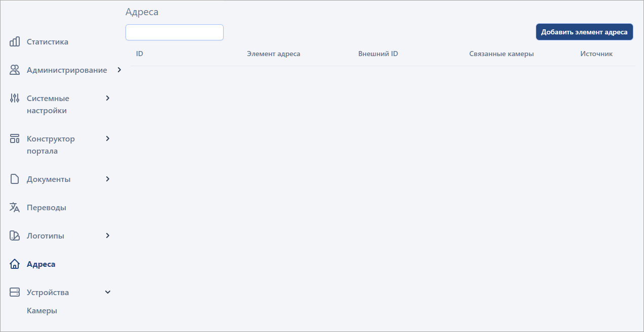Collapse the Устройства section chevron
This screenshot has height=332, width=644.
click(x=107, y=292)
